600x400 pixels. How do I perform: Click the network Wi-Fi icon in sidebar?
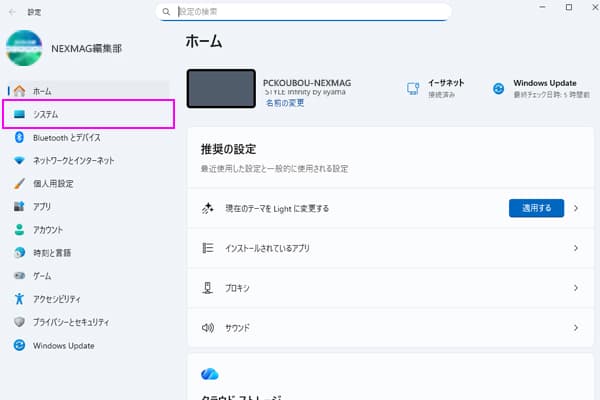point(19,160)
